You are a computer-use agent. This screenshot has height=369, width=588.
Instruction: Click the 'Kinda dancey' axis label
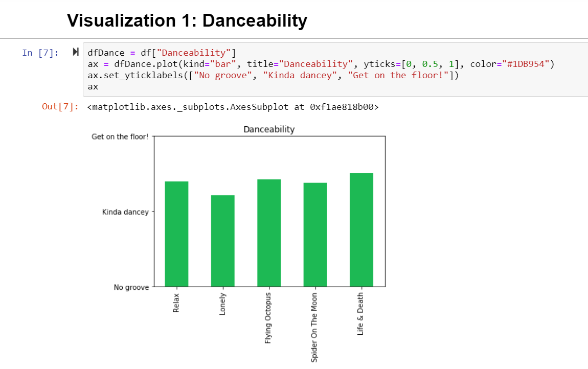click(125, 212)
